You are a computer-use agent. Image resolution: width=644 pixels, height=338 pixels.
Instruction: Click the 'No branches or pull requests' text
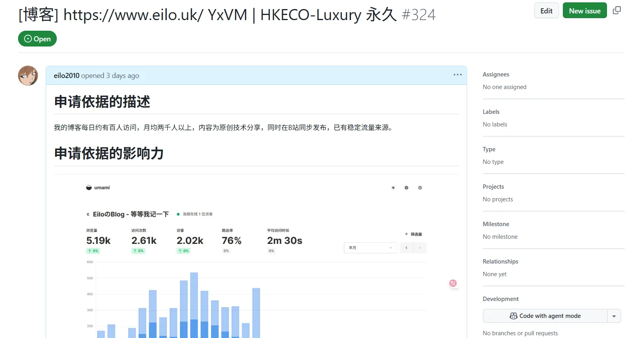[520, 333]
